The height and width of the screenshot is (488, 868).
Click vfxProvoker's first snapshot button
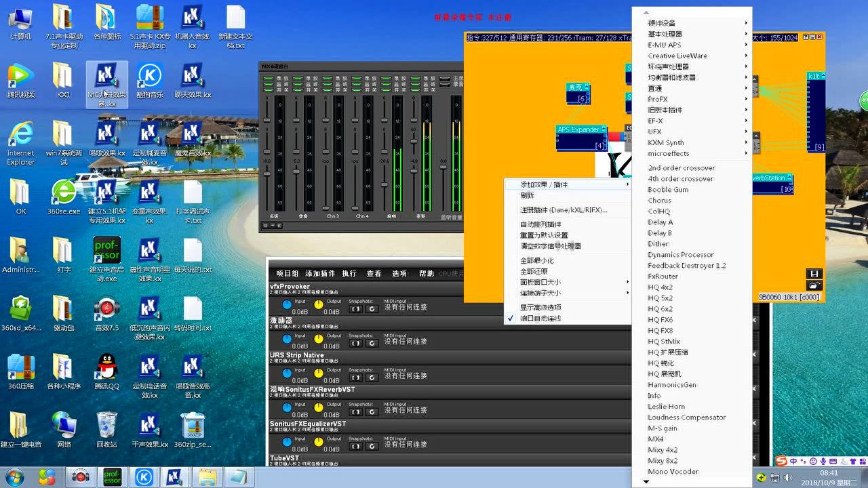click(355, 309)
